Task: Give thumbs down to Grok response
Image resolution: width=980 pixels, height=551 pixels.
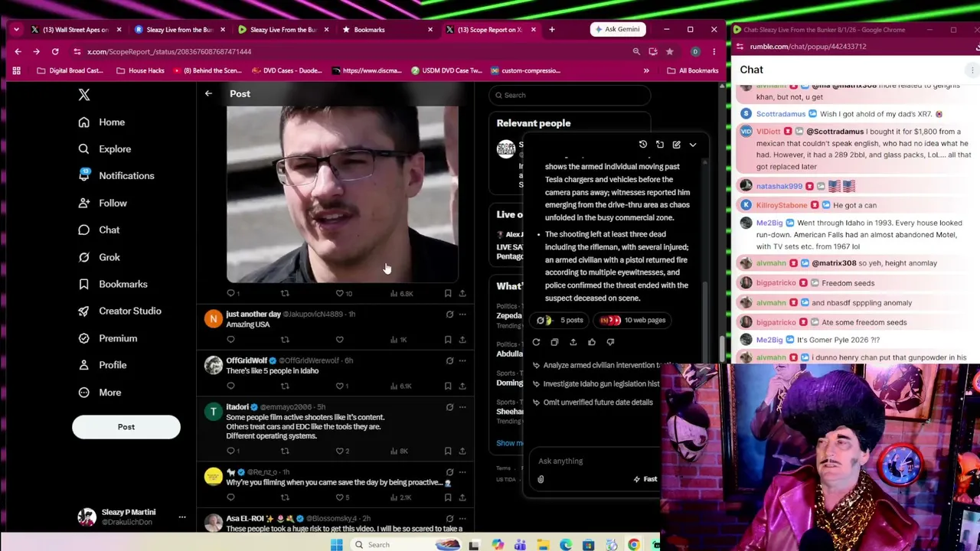Action: (x=610, y=342)
